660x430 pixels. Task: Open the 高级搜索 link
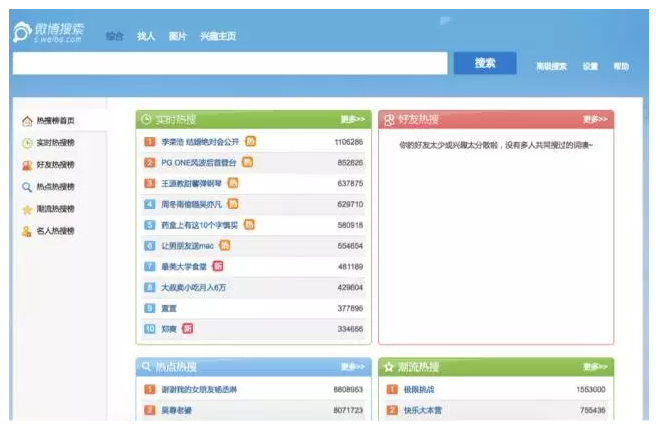tap(551, 67)
